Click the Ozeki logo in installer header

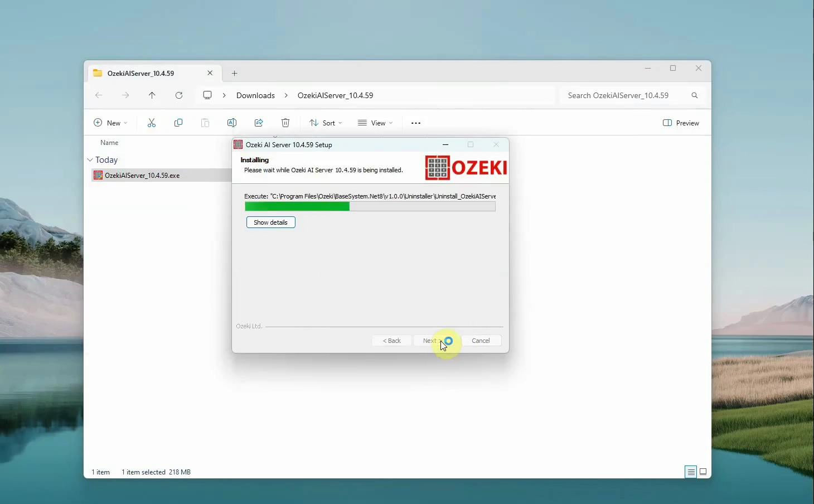[x=466, y=167]
